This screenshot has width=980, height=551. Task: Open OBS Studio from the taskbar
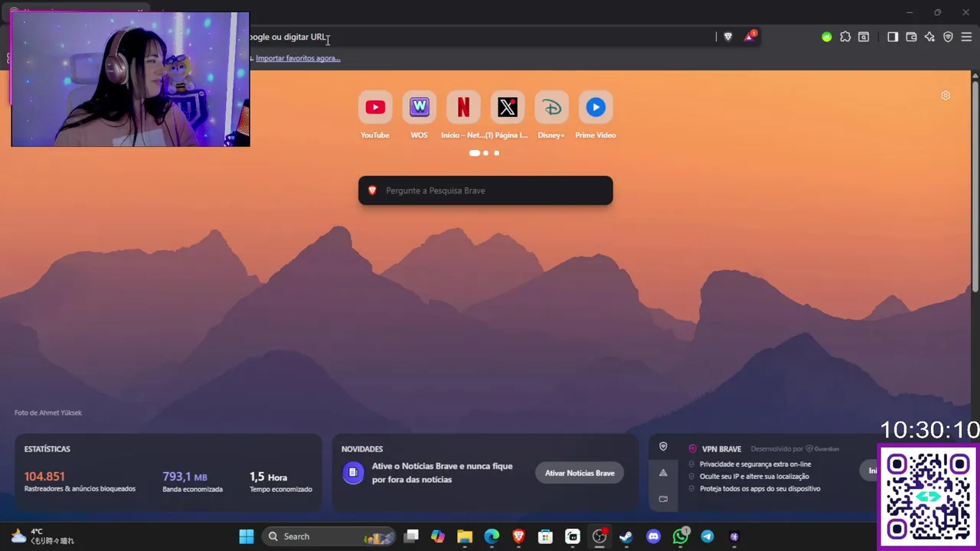point(599,536)
